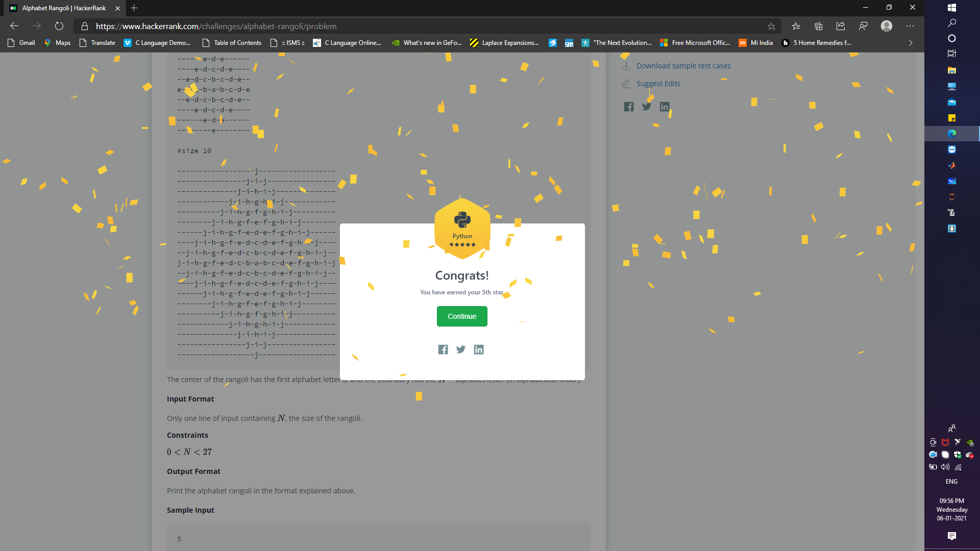
Task: Open the Free Microsoft Office bookmark
Action: [695, 43]
